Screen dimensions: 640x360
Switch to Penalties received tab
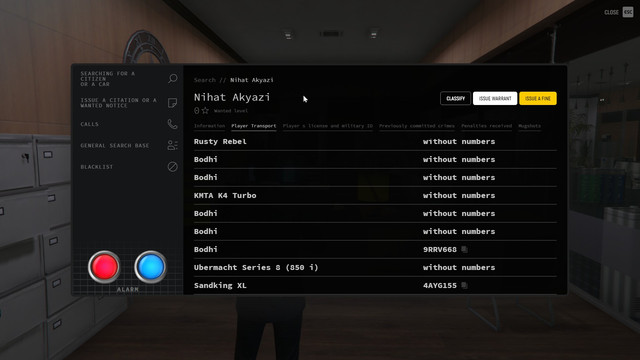[487, 126]
